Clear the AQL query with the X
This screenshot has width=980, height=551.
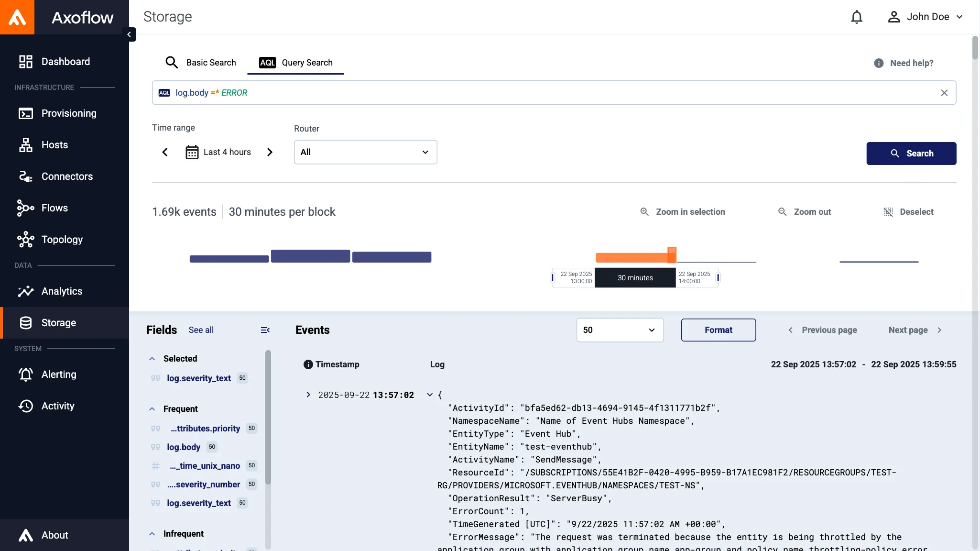click(944, 92)
